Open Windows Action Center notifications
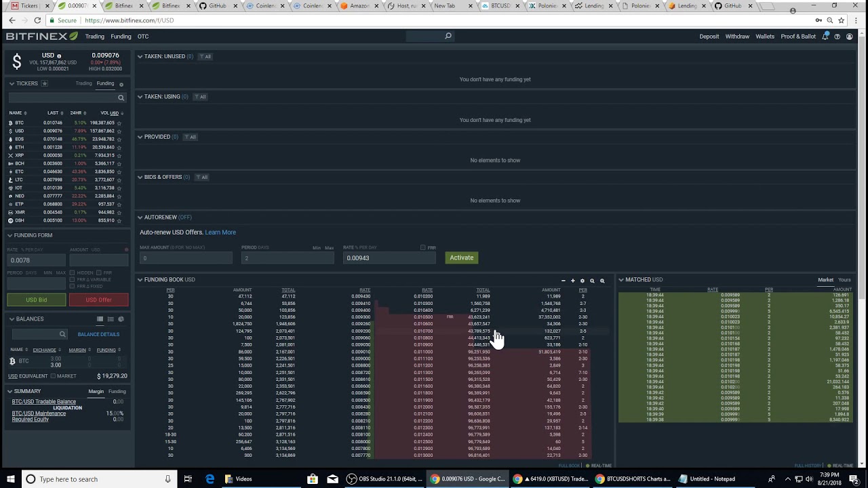This screenshot has height=488, width=868. coord(853,479)
